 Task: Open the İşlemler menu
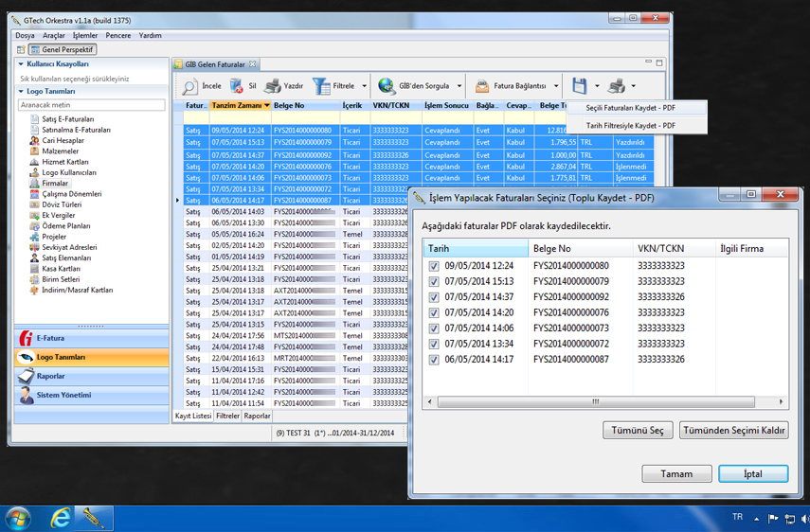(x=85, y=36)
